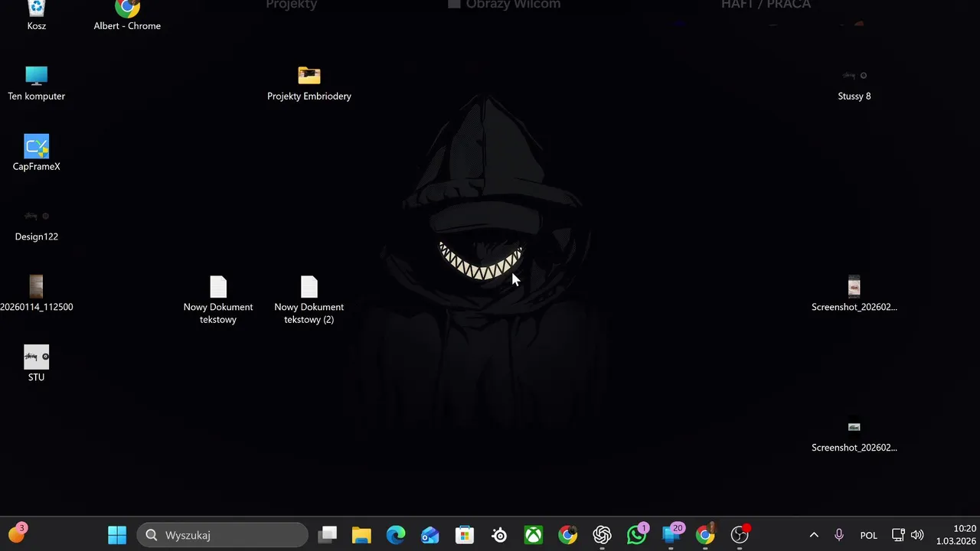Select the CapFrameX shortcut icon
The image size is (980, 551).
(x=36, y=153)
